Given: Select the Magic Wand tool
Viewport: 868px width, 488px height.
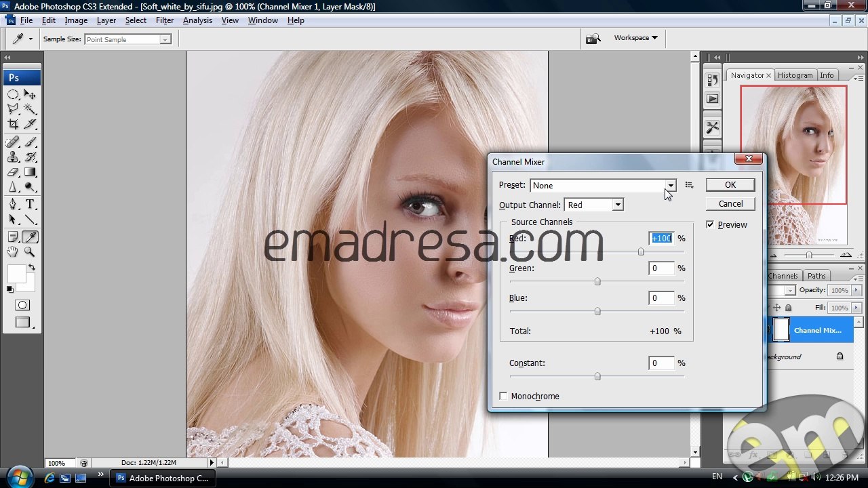Looking at the screenshot, I should coord(30,109).
